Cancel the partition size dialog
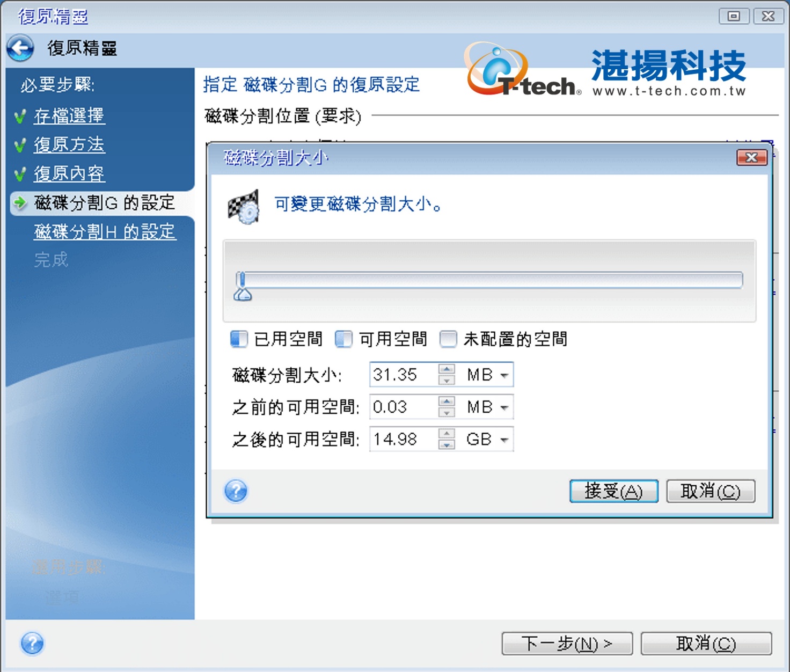This screenshot has height=672, width=790. (x=711, y=491)
